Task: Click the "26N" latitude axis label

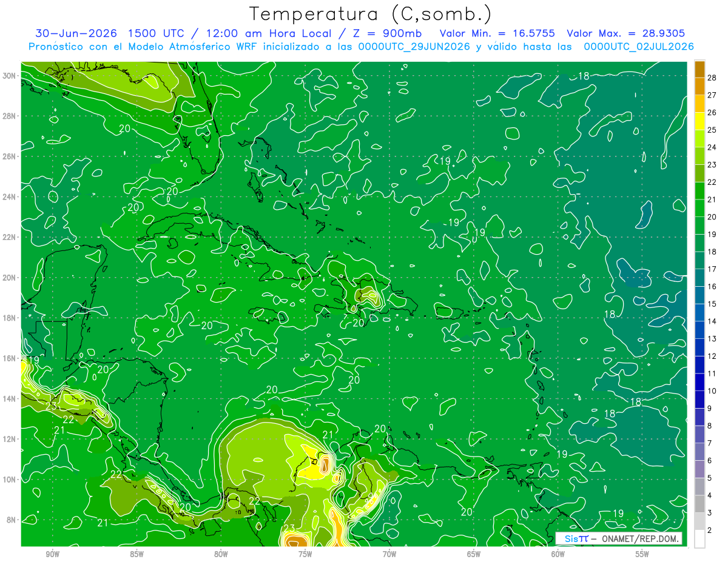Action: 10,156
